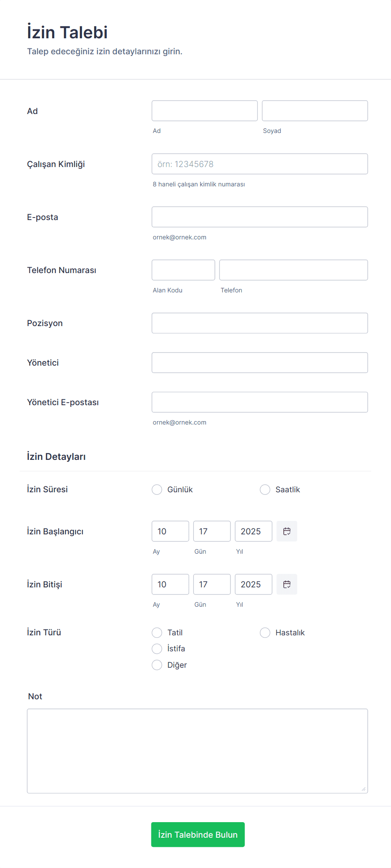Click the Ay month box under İzin Başlangıcı
This screenshot has height=868, width=391.
170,531
